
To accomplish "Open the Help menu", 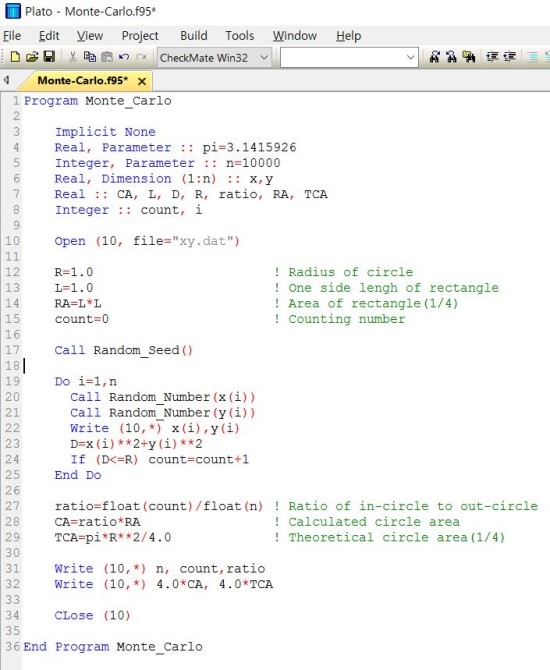I will (348, 36).
